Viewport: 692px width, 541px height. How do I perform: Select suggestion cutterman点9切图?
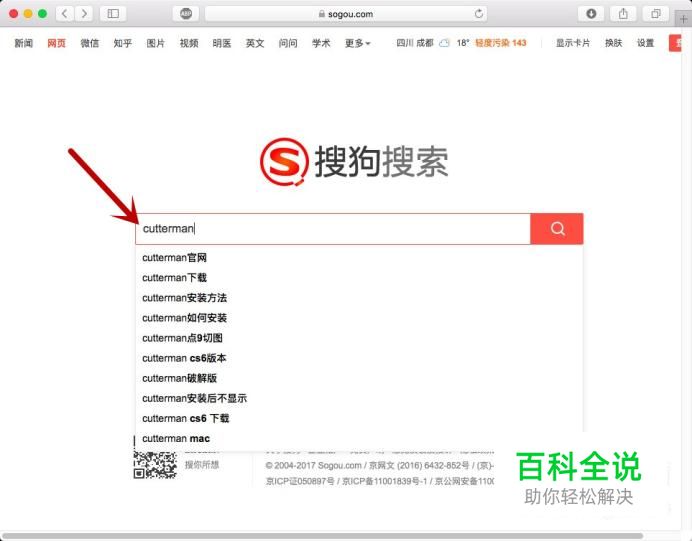[x=359, y=338]
